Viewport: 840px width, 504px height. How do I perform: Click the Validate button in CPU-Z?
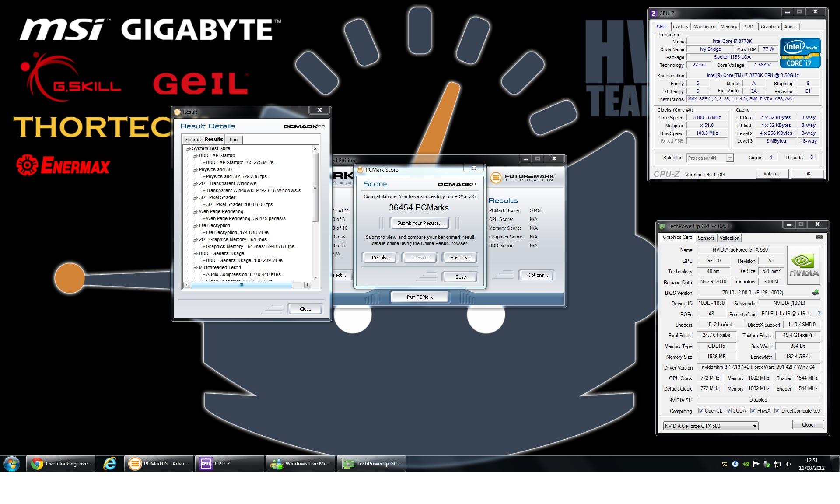(x=772, y=174)
